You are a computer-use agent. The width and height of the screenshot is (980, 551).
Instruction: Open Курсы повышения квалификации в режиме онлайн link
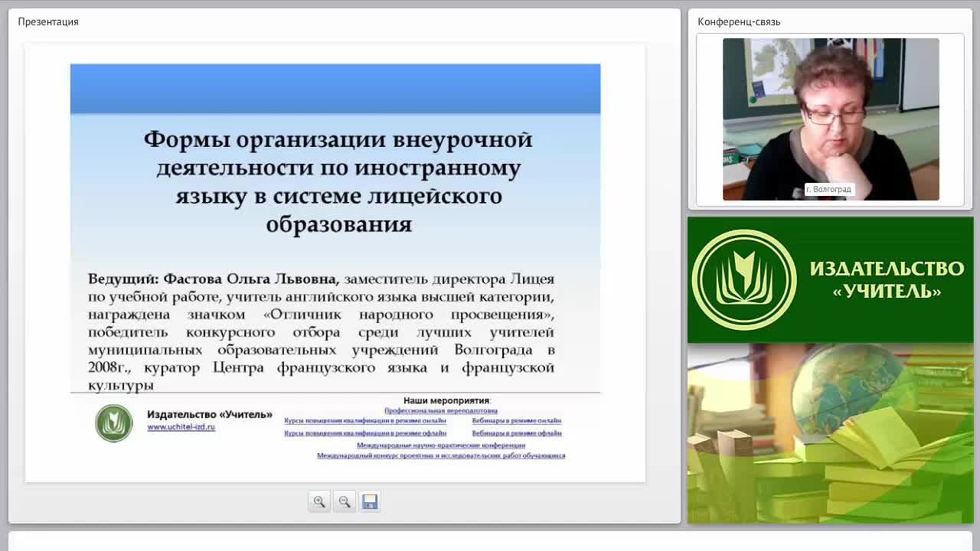point(365,421)
